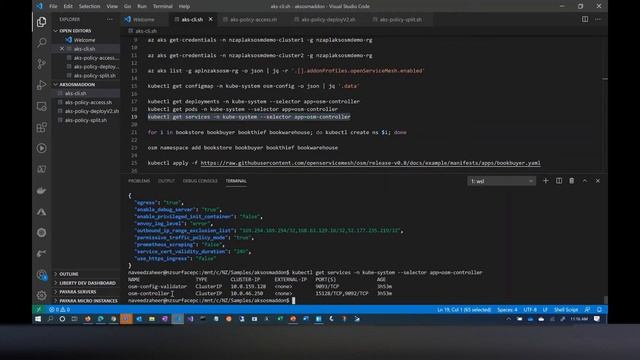Open the errors and warnings status indicator

pyautogui.click(x=60, y=310)
